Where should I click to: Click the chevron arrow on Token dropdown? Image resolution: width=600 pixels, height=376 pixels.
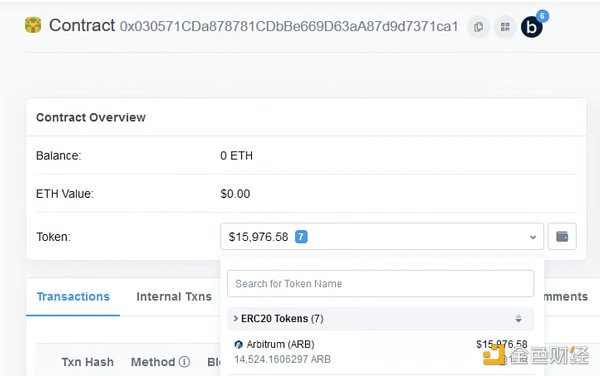(533, 237)
